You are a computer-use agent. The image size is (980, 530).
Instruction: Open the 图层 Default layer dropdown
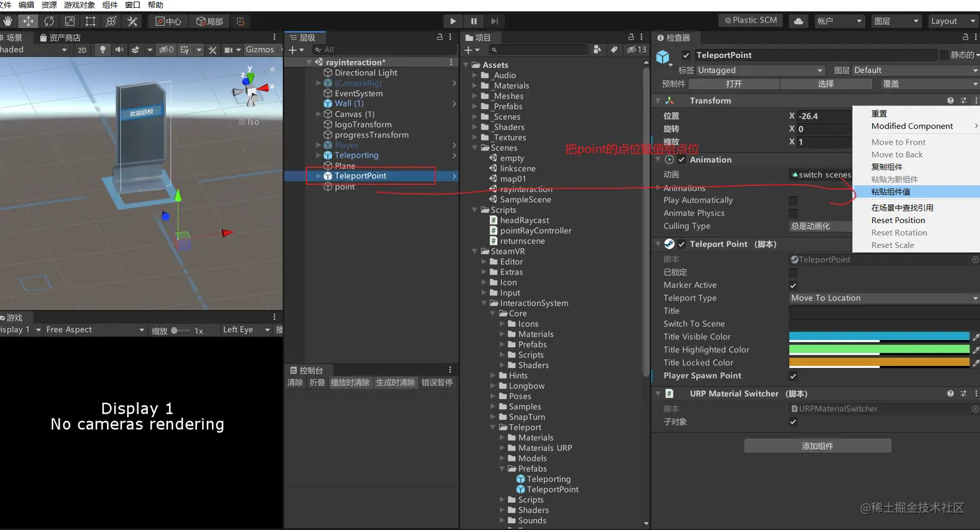(916, 70)
